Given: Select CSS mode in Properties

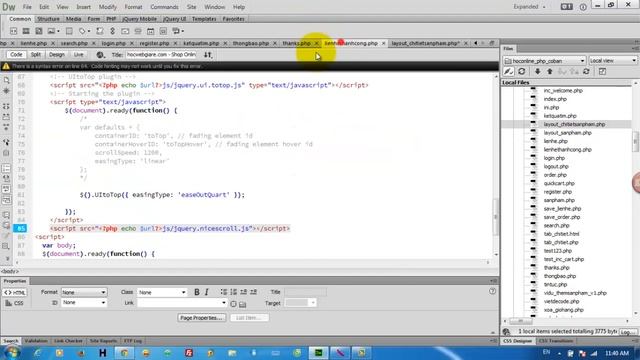Looking at the screenshot, I should pos(15,303).
